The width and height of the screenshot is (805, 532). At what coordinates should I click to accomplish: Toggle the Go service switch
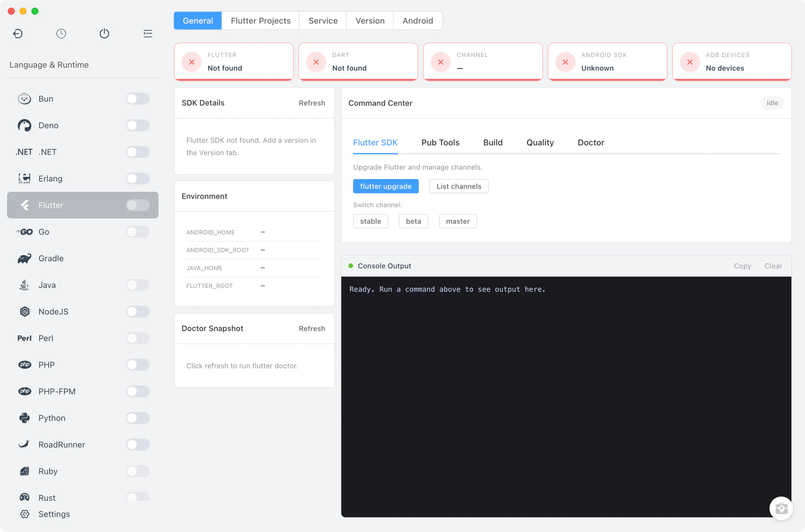(x=138, y=232)
